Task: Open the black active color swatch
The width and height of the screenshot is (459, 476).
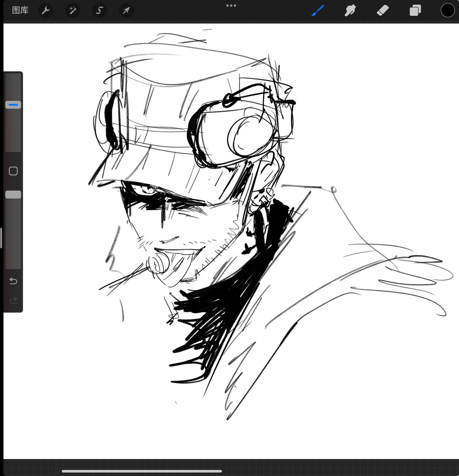Action: tap(448, 11)
